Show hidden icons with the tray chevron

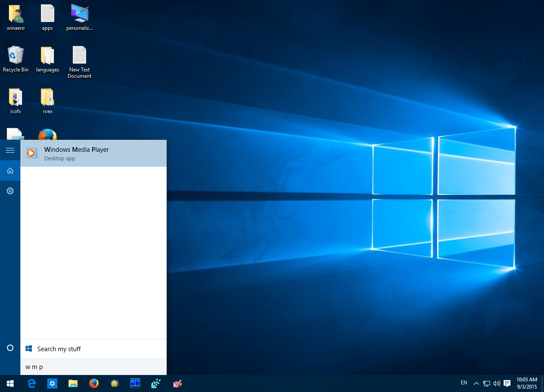[x=476, y=383]
